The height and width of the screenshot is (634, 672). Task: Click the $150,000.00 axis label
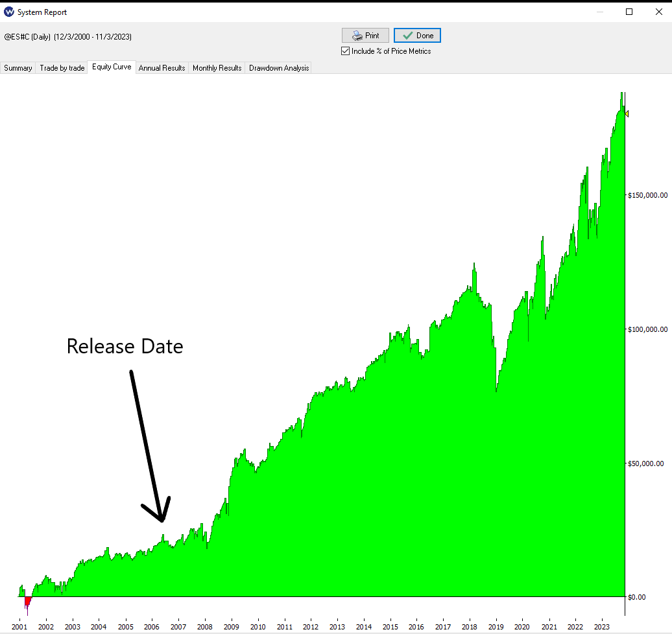pos(647,195)
